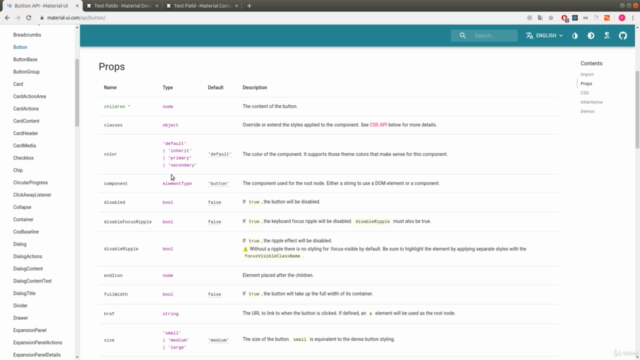Open CircularProgress in the sidebar
The width and height of the screenshot is (640, 360).
point(30,182)
